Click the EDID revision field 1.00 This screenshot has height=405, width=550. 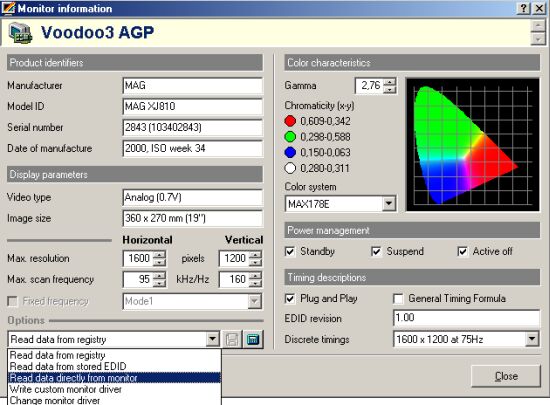(466, 318)
